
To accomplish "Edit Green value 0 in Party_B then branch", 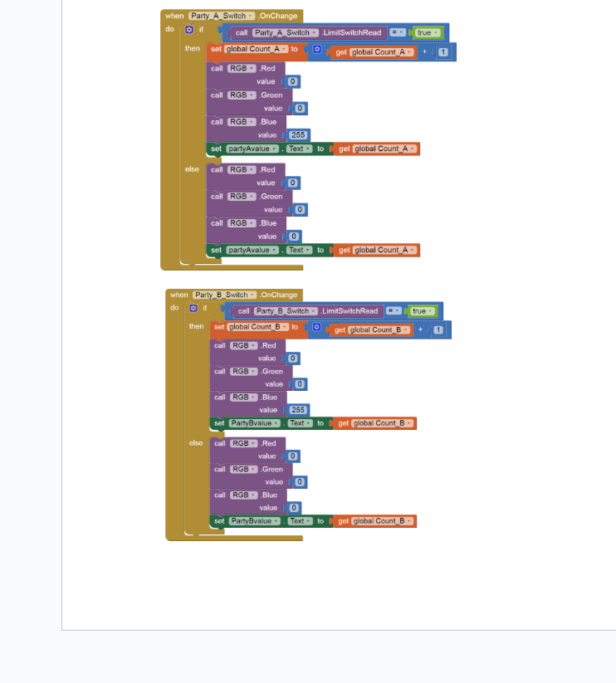I will pyautogui.click(x=300, y=384).
